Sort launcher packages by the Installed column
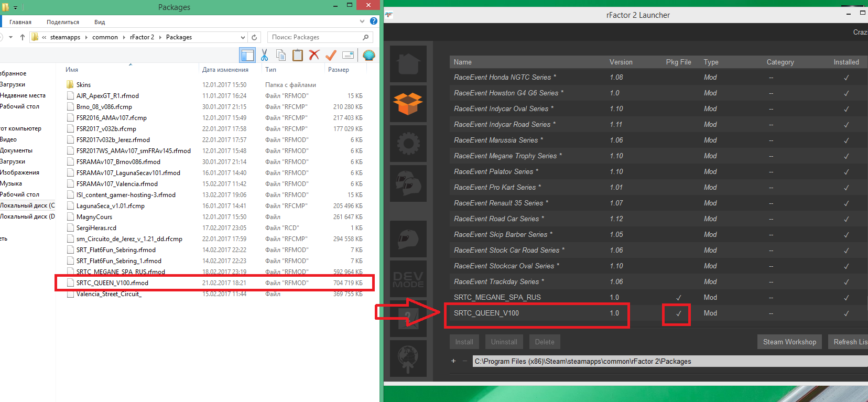 coord(846,62)
